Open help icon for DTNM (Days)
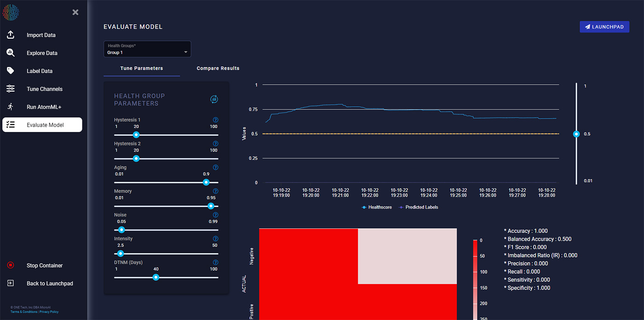 (x=215, y=263)
